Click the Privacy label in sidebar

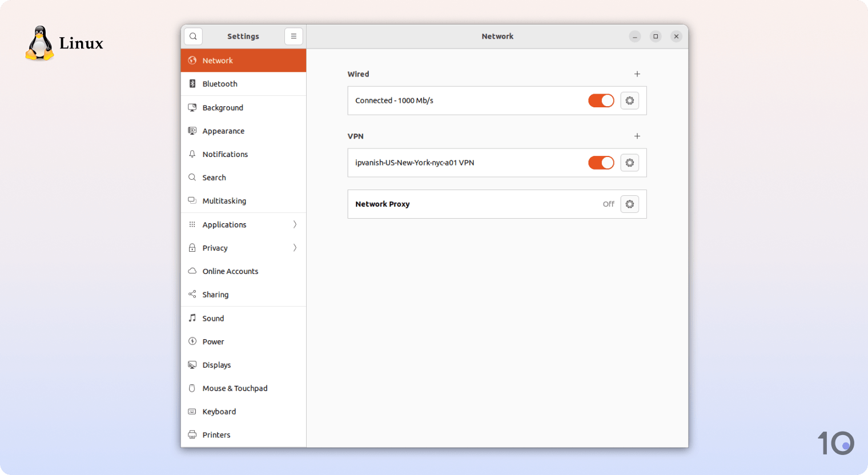click(215, 248)
